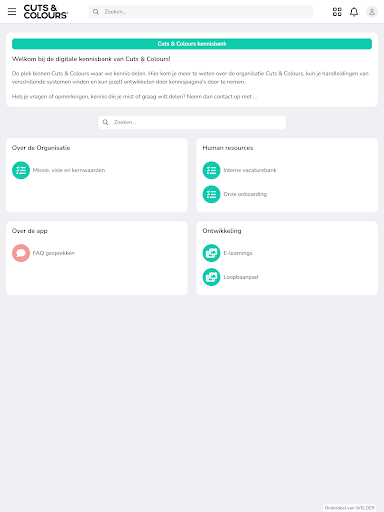
Task: Click the Cuts & Colours logo
Action: [46, 12]
